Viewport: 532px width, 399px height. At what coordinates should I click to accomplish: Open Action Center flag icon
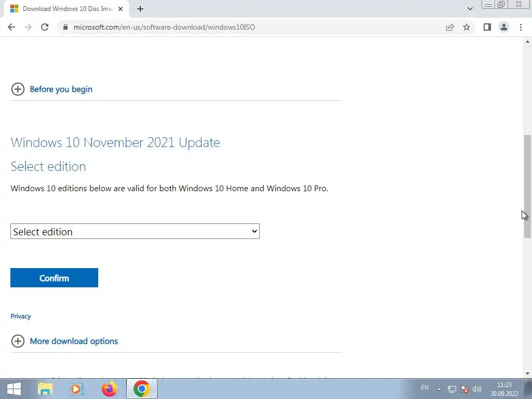(x=464, y=389)
